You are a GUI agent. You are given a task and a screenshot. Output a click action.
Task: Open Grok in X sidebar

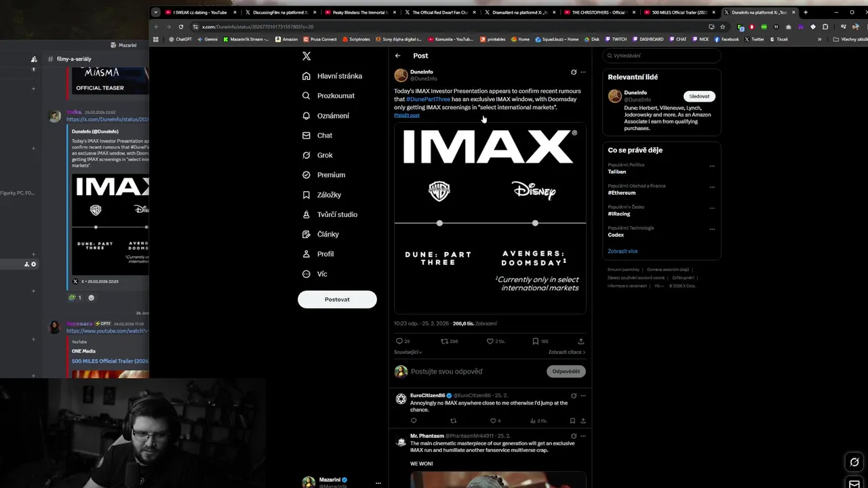tap(317, 155)
